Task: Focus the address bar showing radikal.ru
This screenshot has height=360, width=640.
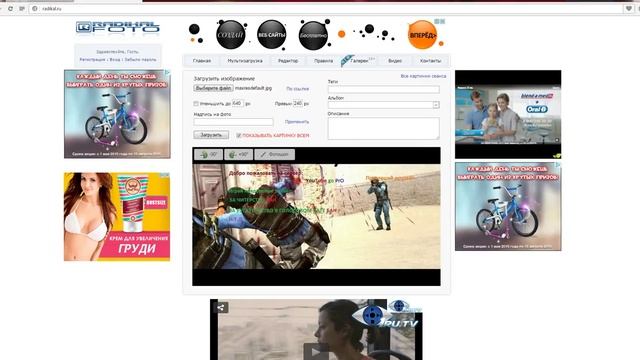Action: click(x=327, y=9)
